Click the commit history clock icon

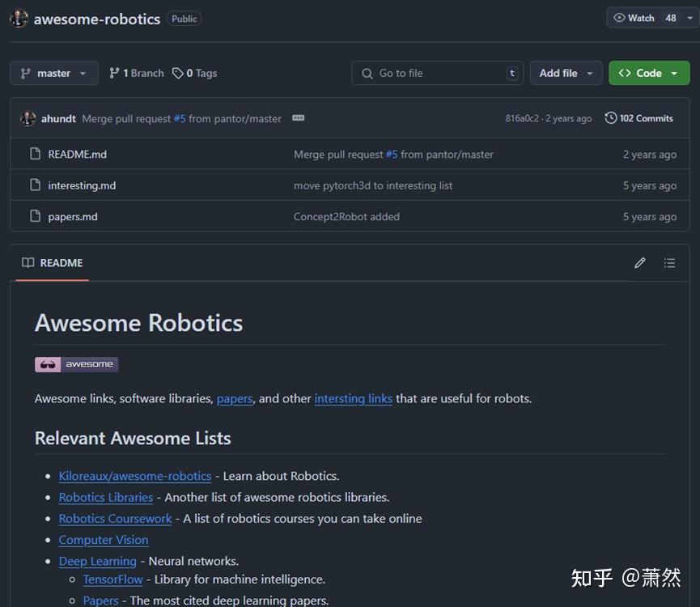tap(609, 118)
